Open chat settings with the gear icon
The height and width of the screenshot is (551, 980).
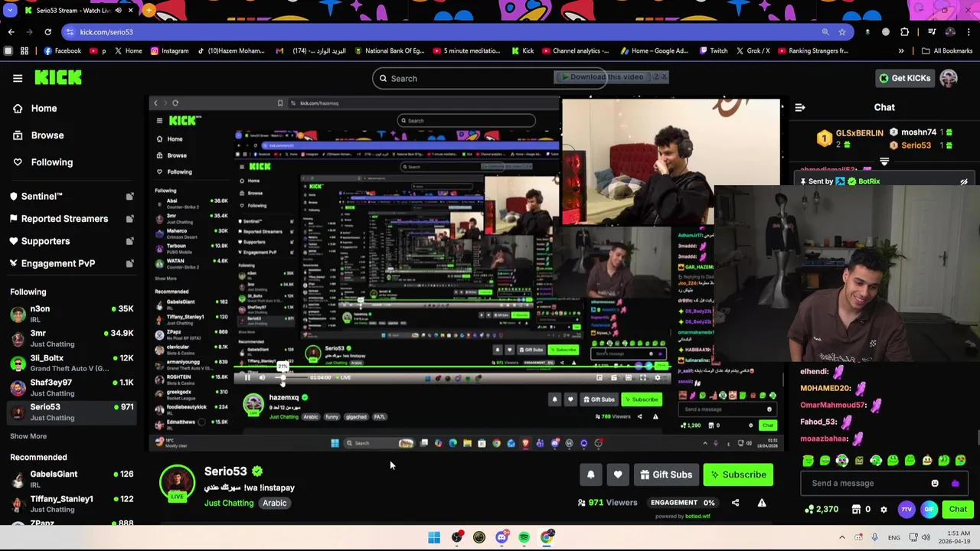884,510
